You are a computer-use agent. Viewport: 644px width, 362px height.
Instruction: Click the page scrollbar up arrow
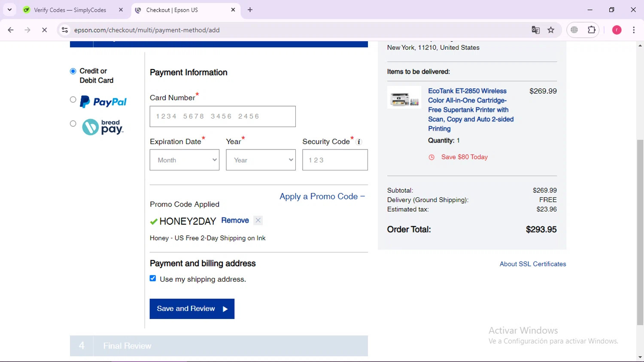pos(640,45)
